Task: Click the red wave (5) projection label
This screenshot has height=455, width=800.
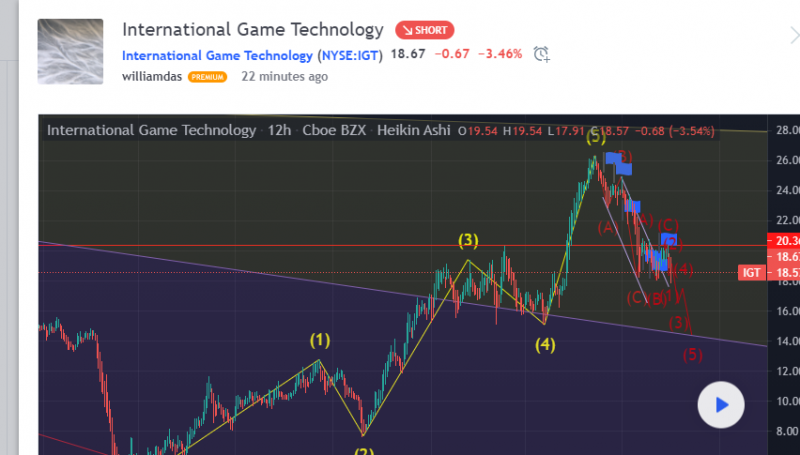Action: [x=692, y=353]
